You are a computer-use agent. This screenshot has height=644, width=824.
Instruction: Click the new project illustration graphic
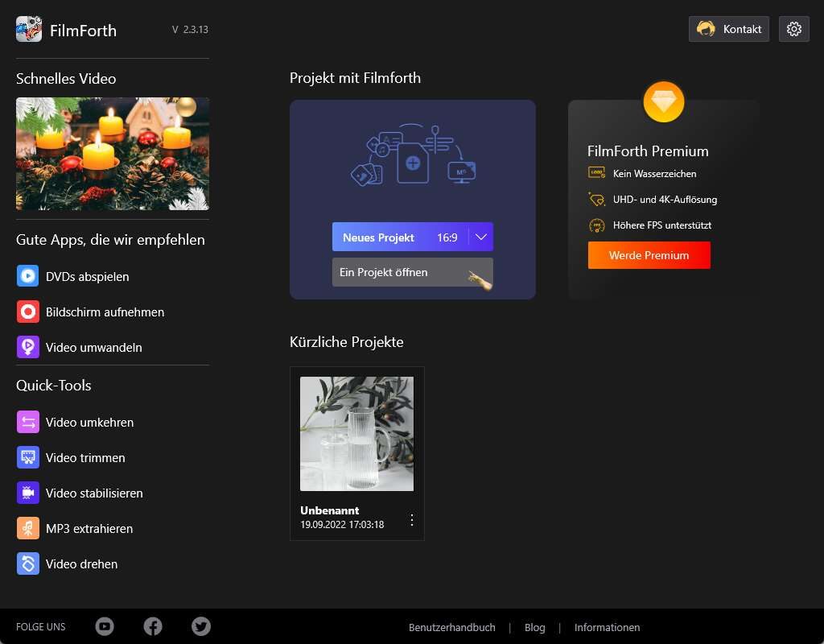click(413, 155)
